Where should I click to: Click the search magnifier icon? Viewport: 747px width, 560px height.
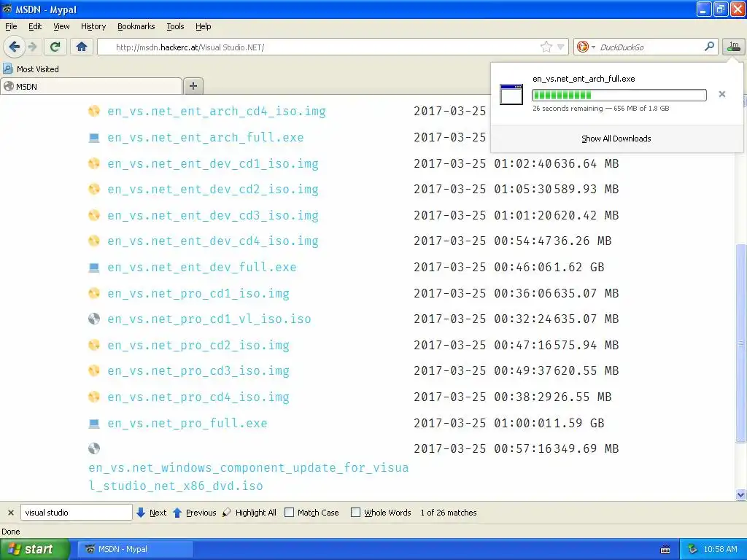[x=709, y=47]
